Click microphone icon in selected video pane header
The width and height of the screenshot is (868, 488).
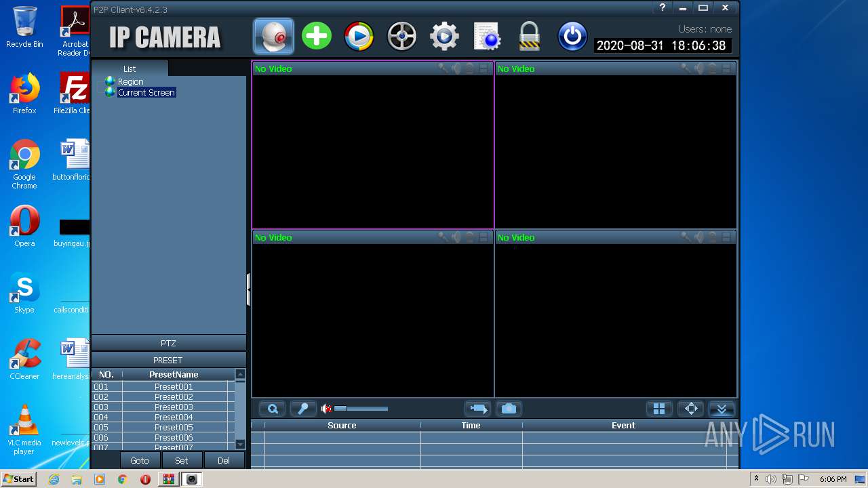point(443,68)
